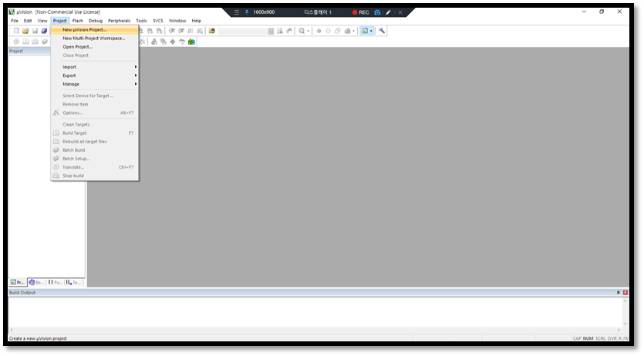Open Manage Multi-Project Workspace icon

point(163,42)
